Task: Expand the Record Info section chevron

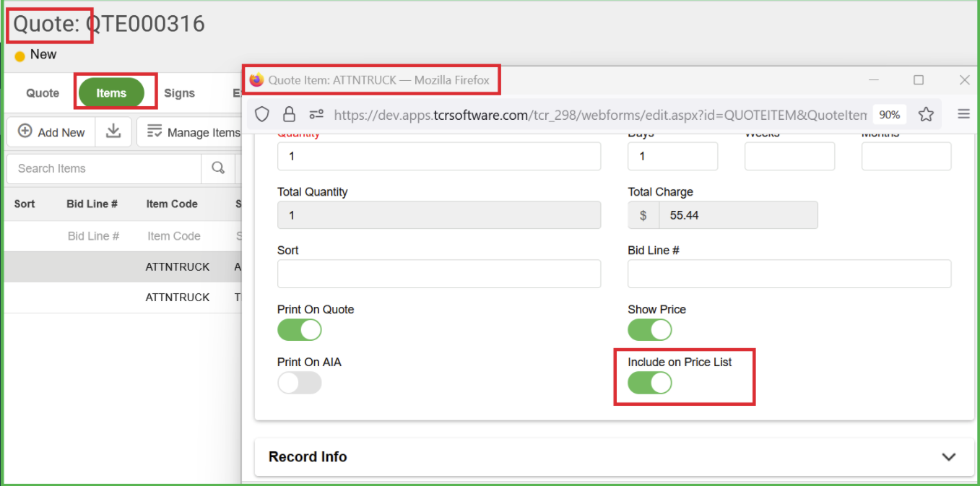Action: click(949, 457)
